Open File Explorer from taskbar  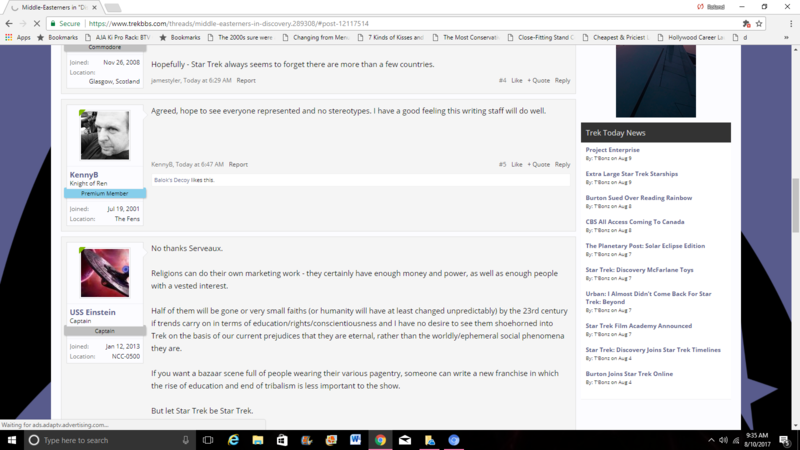pos(258,440)
